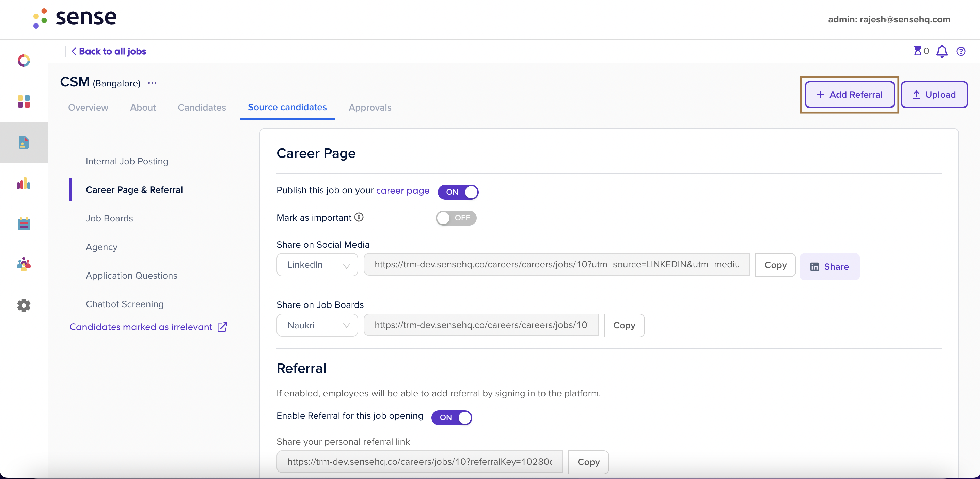The height and width of the screenshot is (479, 980).
Task: Open the calendar sidebar icon
Action: (x=23, y=224)
